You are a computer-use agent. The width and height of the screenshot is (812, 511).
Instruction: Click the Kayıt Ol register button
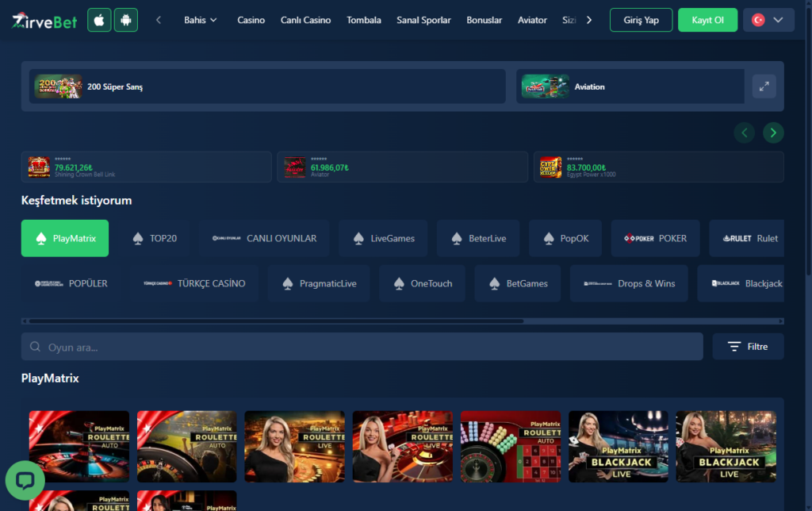[x=707, y=20]
